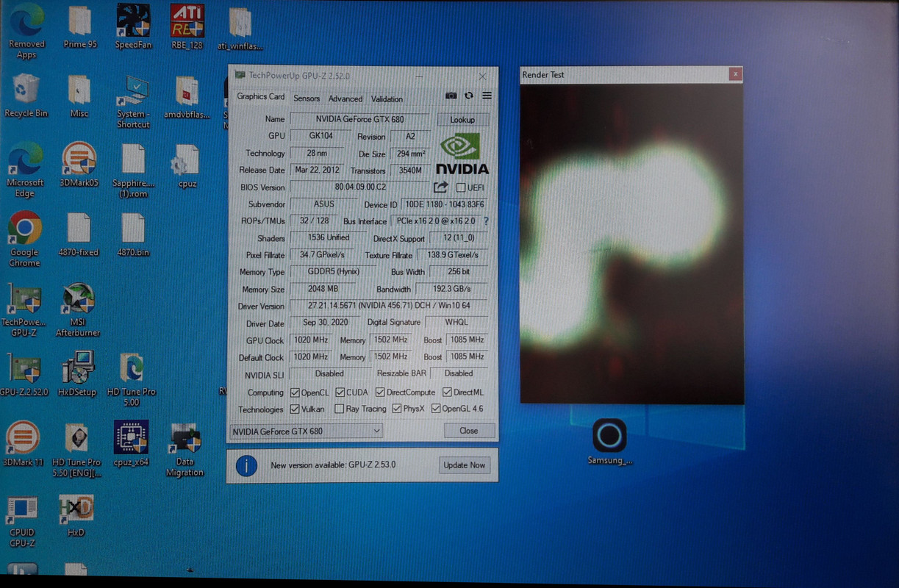899x588 pixels.
Task: Toggle the DirectCompute checkbox
Action: click(380, 392)
